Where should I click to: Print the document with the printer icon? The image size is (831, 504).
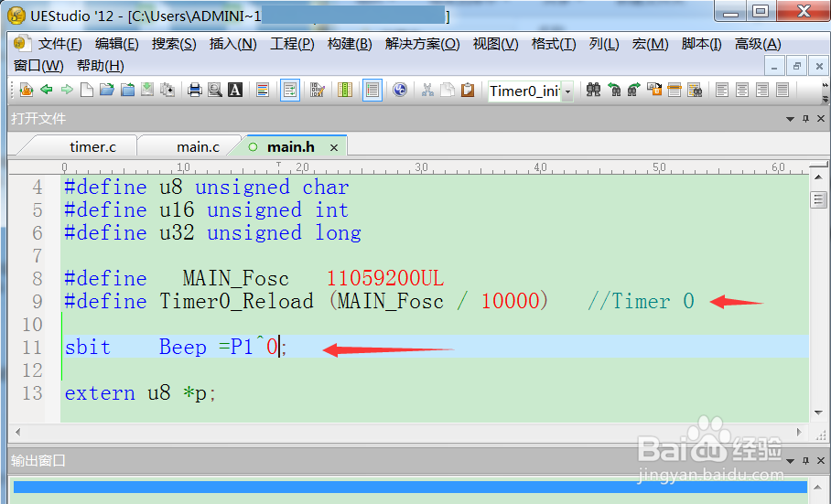[x=195, y=90]
